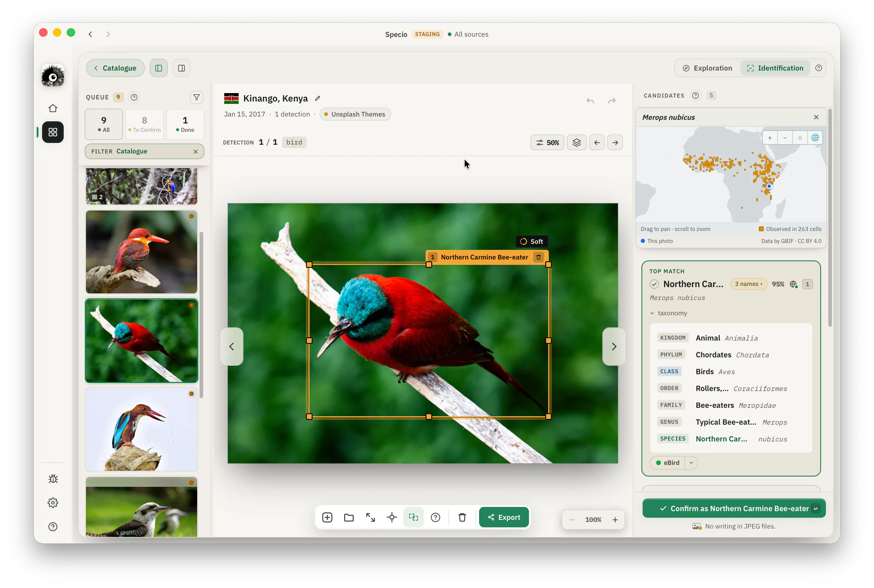874x588 pixels.
Task: Toggle globe view on range map
Action: 815,138
